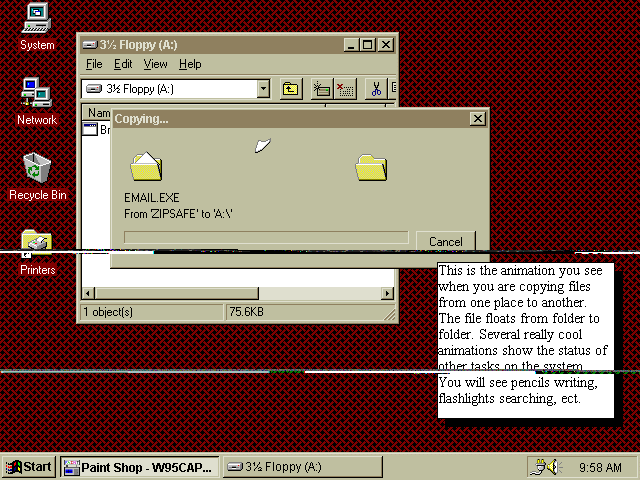Open the Help menu

click(190, 64)
